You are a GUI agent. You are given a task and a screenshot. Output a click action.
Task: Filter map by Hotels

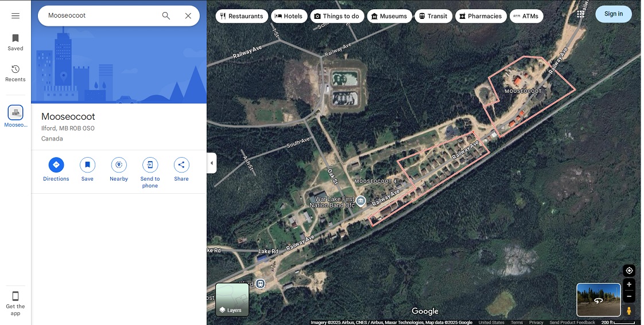coord(289,16)
